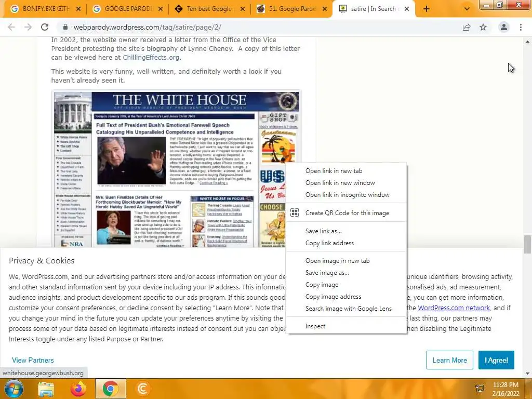Go forward using the forward arrow

28,27
